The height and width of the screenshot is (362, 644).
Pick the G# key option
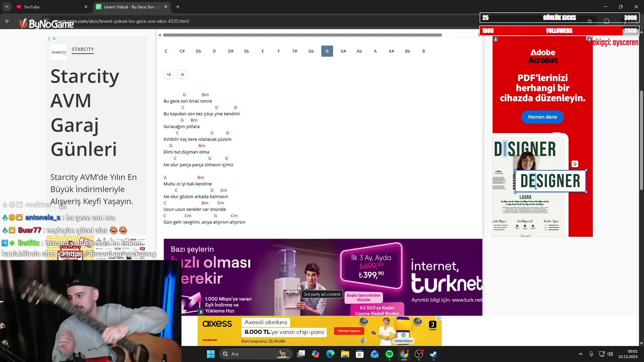click(x=343, y=51)
